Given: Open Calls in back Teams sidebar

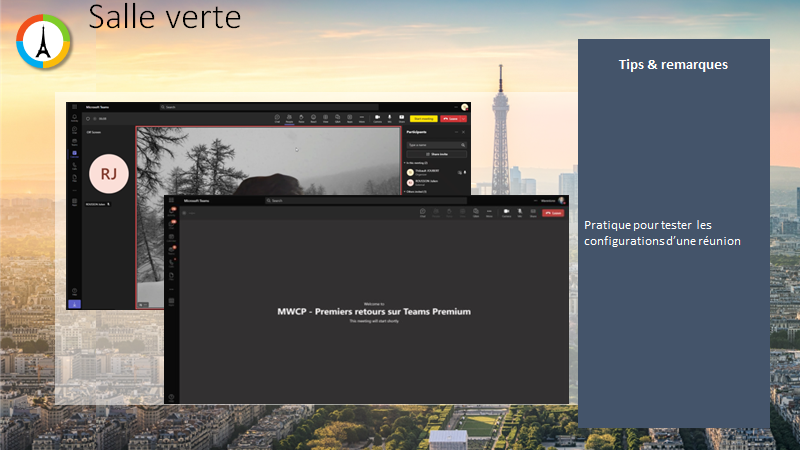Looking at the screenshot, I should (74, 166).
